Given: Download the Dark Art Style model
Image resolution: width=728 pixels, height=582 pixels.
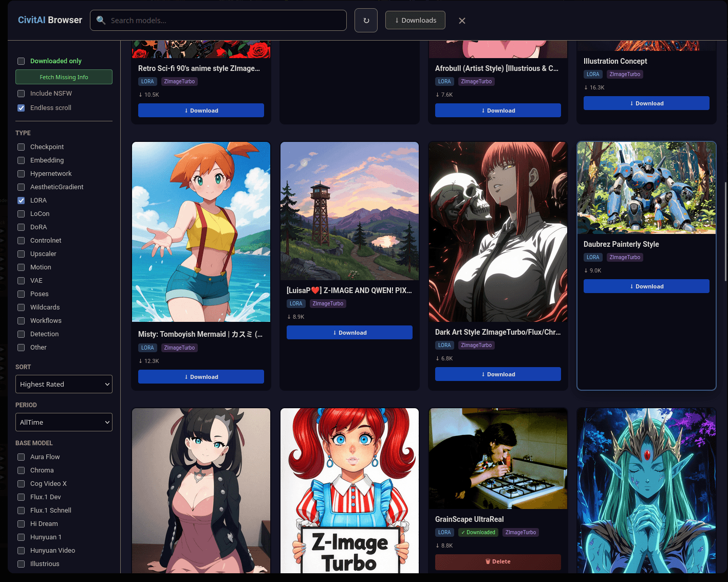Looking at the screenshot, I should pyautogui.click(x=498, y=374).
